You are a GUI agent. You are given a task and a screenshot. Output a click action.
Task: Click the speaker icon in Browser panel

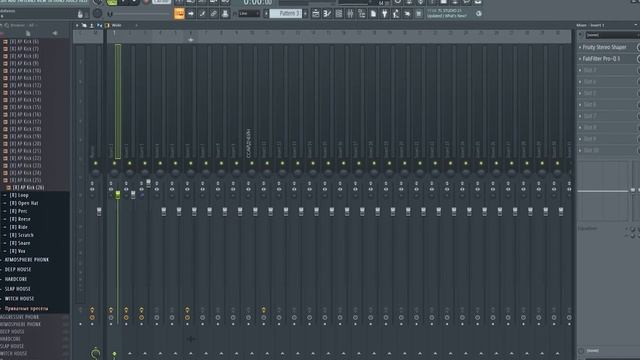(55, 33)
